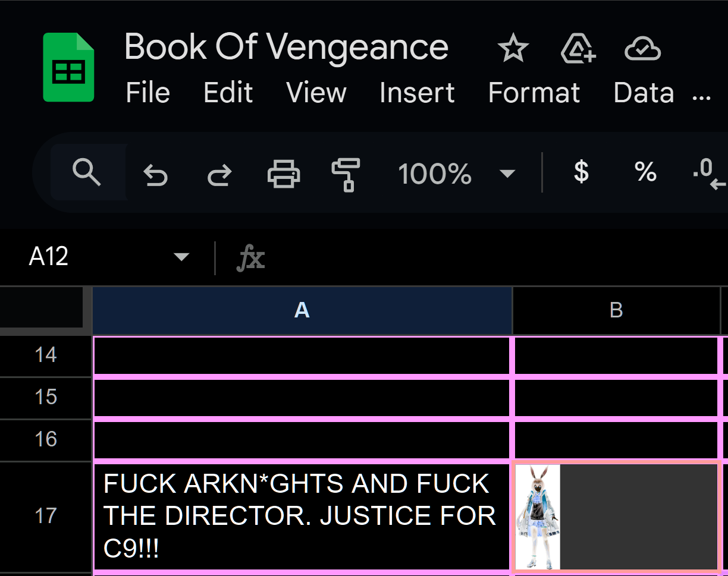Screen dimensions: 728x576
Task: Open the Data menu
Action: tap(644, 93)
